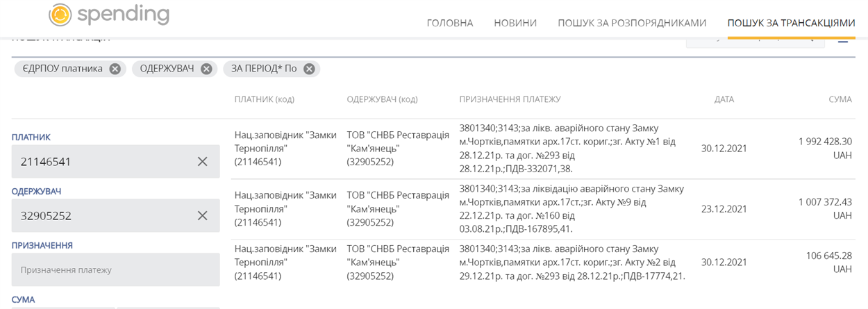Click the ПЛАТНИК (код) column header
868x309 pixels.
(x=265, y=99)
